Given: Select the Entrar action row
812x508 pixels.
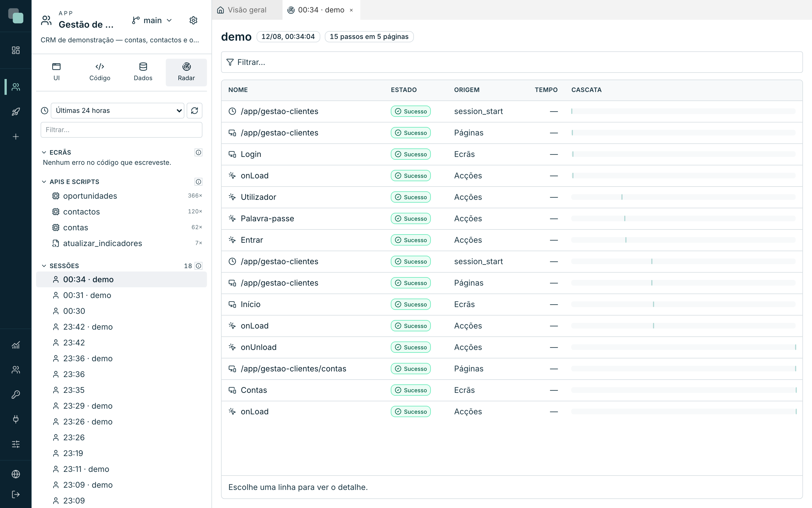Looking at the screenshot, I should [x=512, y=240].
